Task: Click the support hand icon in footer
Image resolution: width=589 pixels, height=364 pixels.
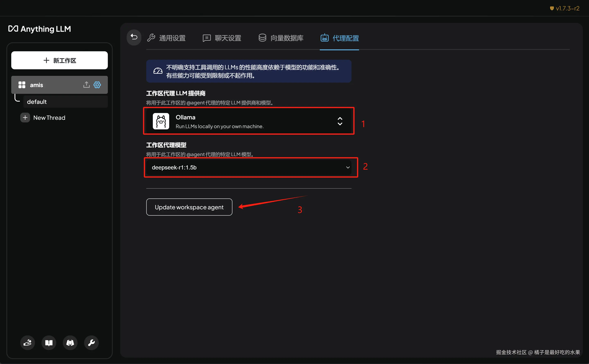Action: 27,343
